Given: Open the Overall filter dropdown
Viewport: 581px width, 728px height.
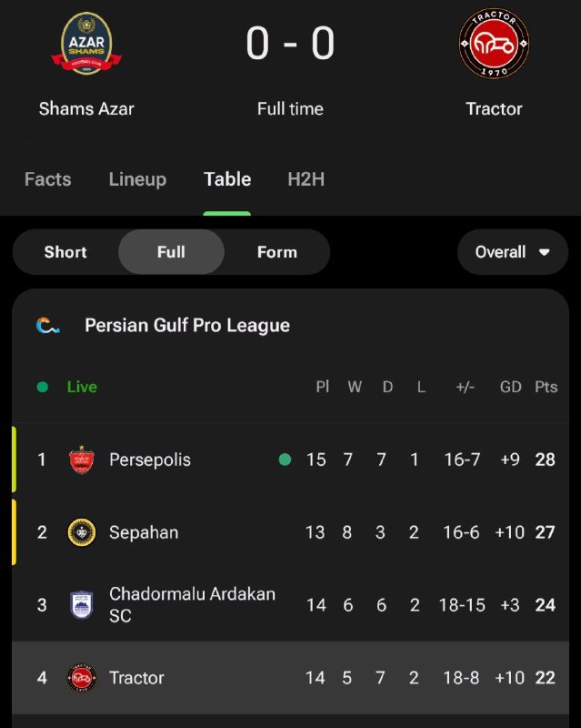Looking at the screenshot, I should tap(501, 252).
